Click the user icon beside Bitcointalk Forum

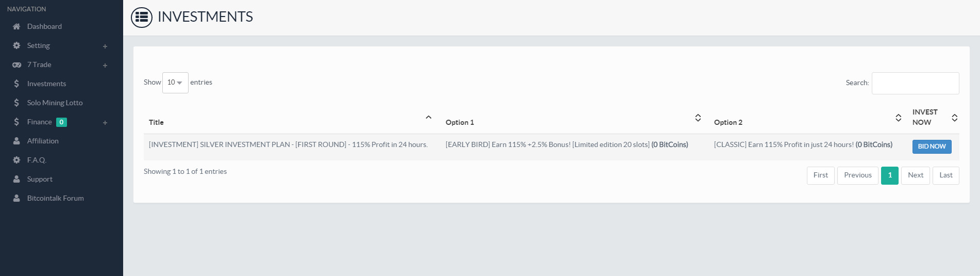[x=16, y=198]
